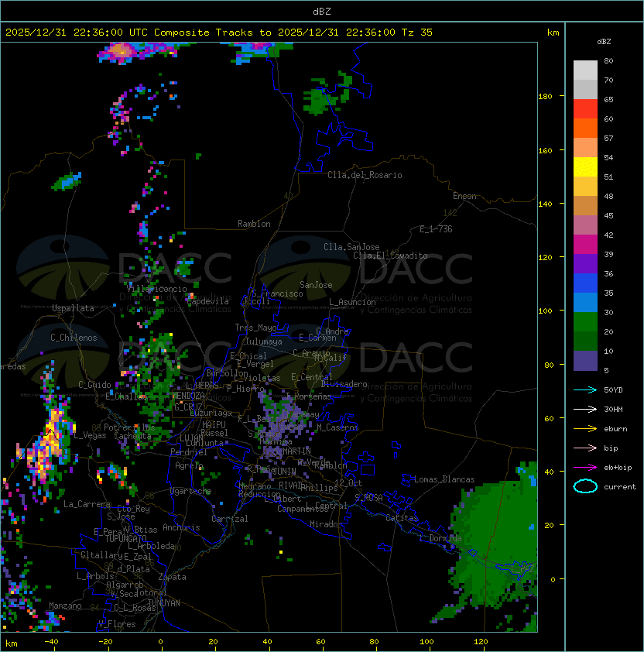Viewport: 644px width, 652px height.
Task: Click the 'Divisadero' label on the map
Action: point(344,384)
